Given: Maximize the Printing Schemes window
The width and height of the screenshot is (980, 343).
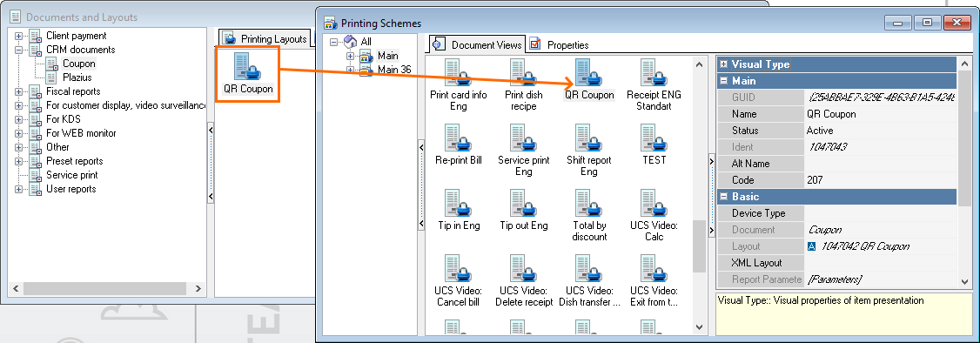Looking at the screenshot, I should point(928,24).
